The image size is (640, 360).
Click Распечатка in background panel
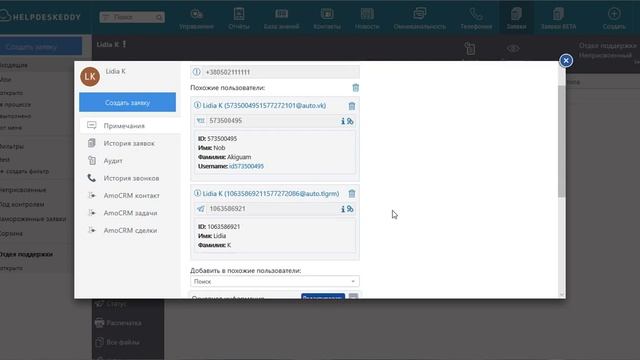[x=118, y=323]
